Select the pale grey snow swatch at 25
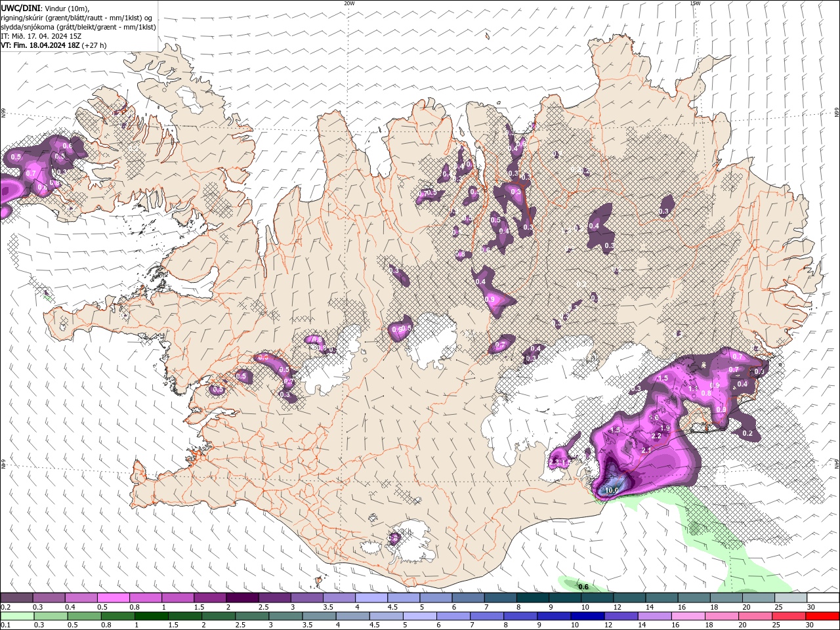 coord(790,598)
